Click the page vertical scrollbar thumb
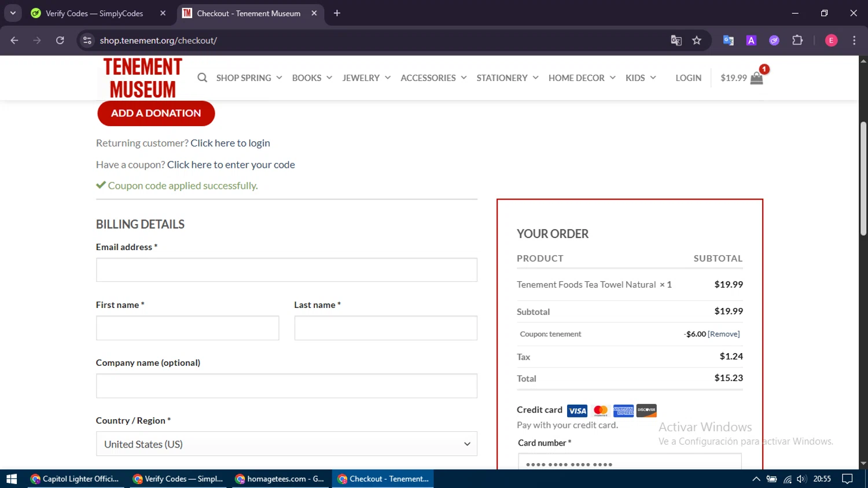Image resolution: width=868 pixels, height=488 pixels. pyautogui.click(x=863, y=178)
